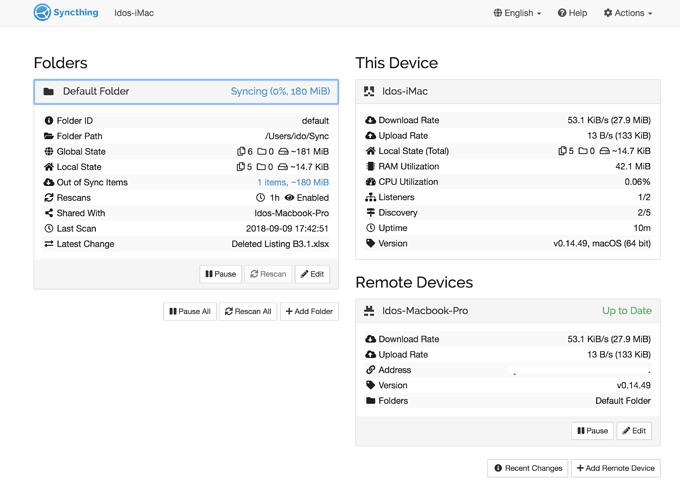Screen dimensions: 680x500
Task: Click the Out of Sync Items cloud icon
Action: click(49, 182)
